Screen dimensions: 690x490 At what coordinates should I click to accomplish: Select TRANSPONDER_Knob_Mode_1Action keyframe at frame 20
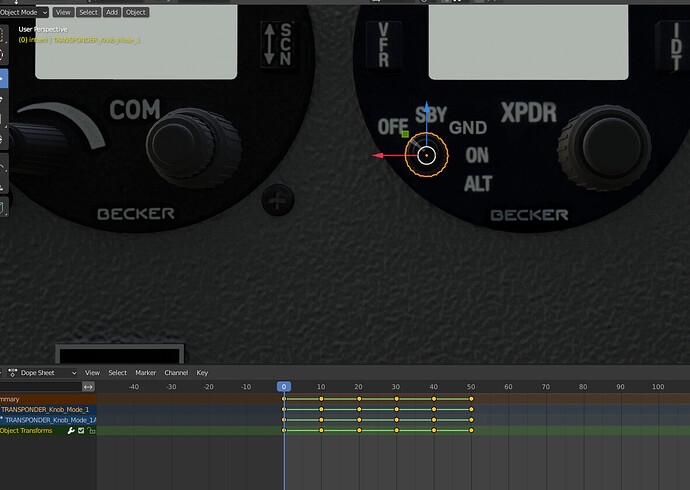359,420
